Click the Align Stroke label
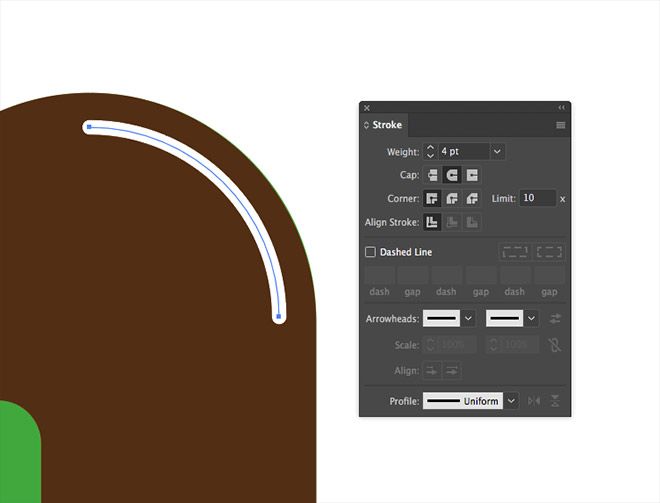Image resolution: width=660 pixels, height=503 pixels. coord(392,222)
